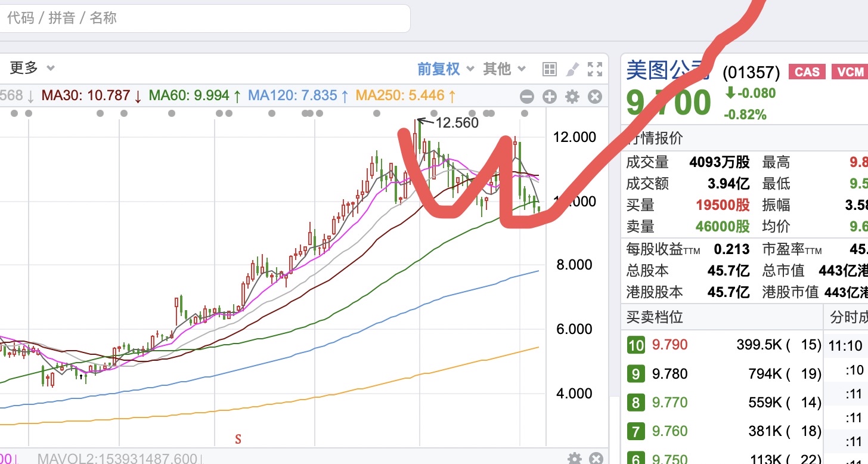The image size is (868, 464).
Task: Zoom out the K-line chart
Action: [526, 97]
